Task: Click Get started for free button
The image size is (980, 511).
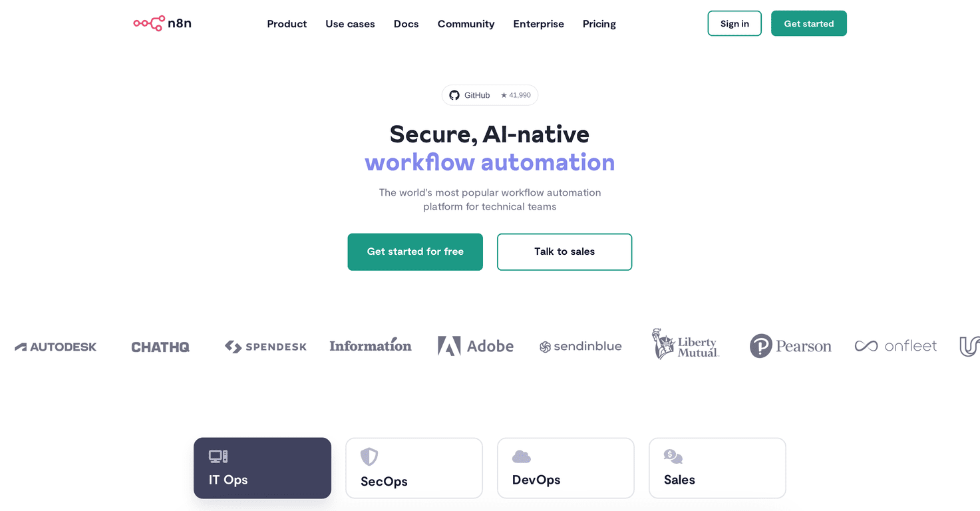Action: 415,252
